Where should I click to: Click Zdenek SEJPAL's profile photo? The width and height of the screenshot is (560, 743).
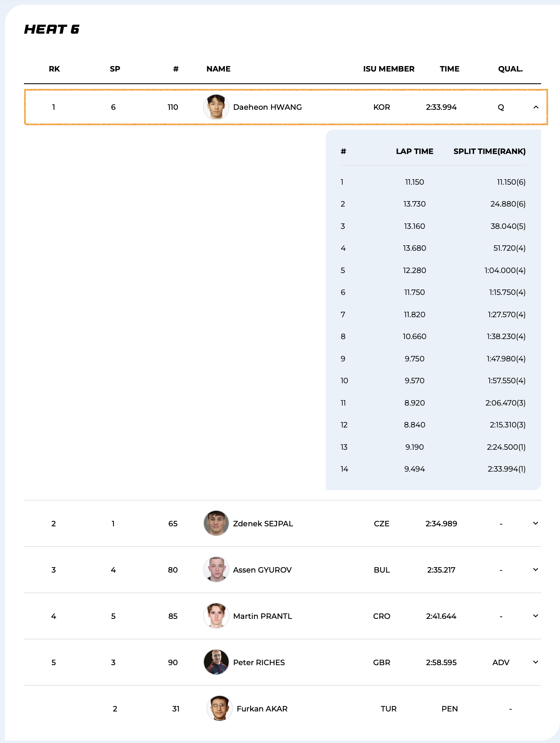click(216, 523)
